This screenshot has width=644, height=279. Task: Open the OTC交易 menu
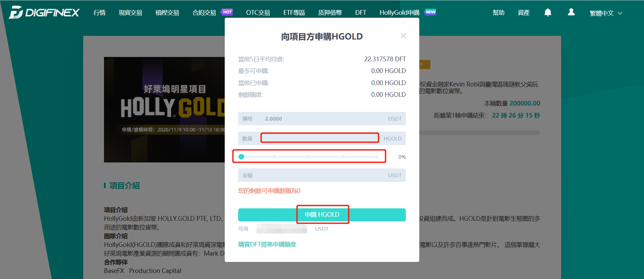(258, 12)
